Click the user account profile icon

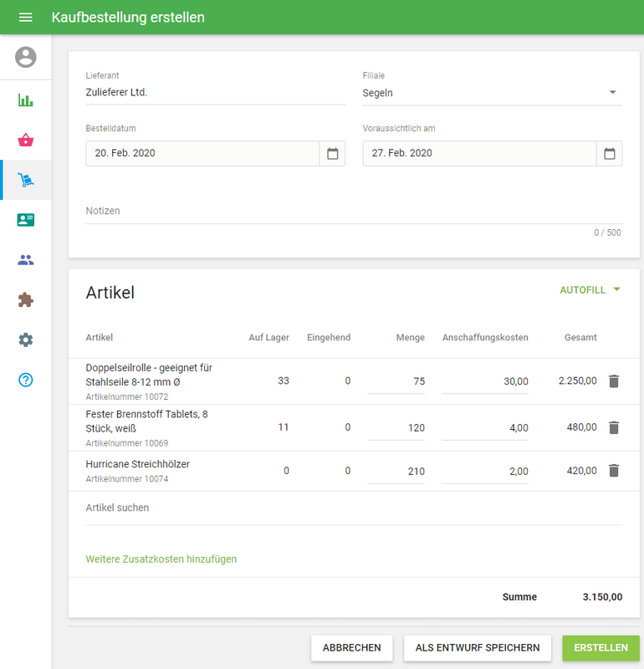(26, 57)
